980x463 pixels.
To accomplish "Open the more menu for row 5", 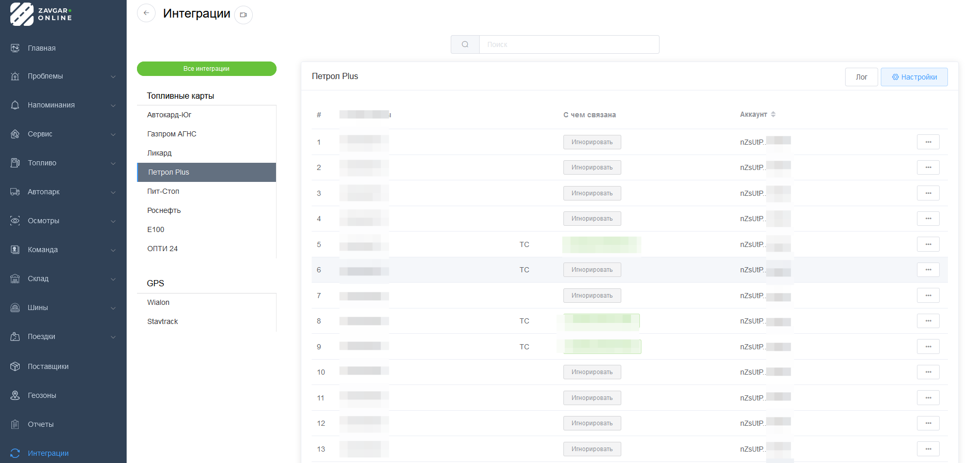I will pos(928,244).
